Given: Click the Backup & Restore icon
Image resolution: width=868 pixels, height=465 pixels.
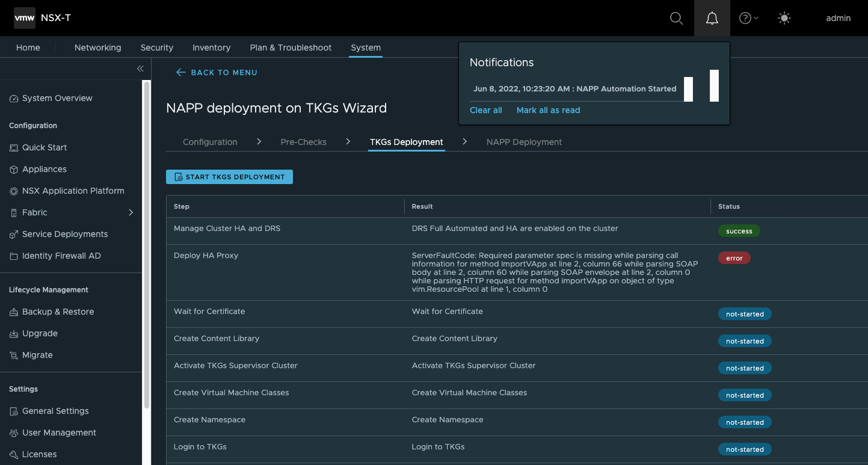Looking at the screenshot, I should [x=14, y=312].
